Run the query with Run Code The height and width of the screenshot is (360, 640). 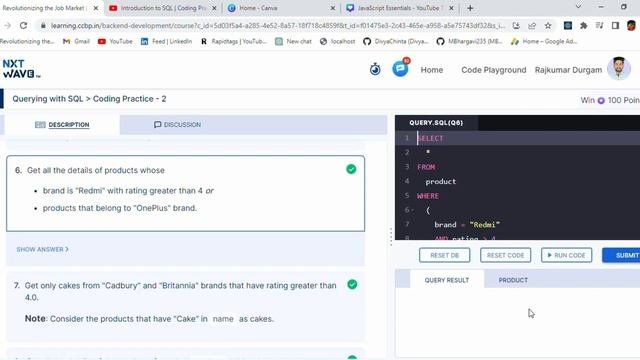567,255
